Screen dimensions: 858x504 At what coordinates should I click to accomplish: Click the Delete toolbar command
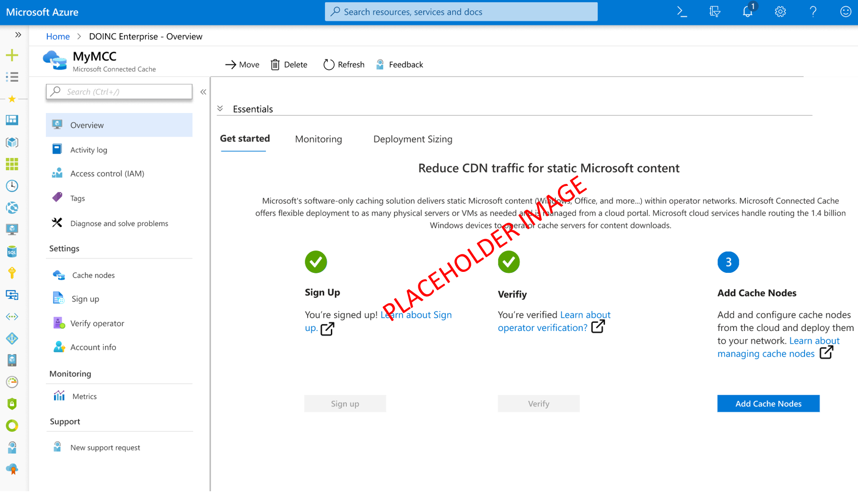click(289, 64)
